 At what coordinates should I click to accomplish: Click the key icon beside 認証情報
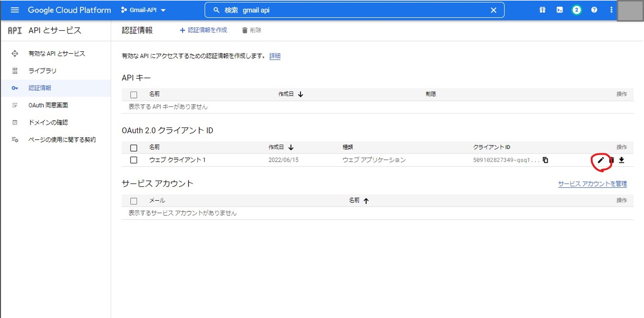[x=15, y=88]
